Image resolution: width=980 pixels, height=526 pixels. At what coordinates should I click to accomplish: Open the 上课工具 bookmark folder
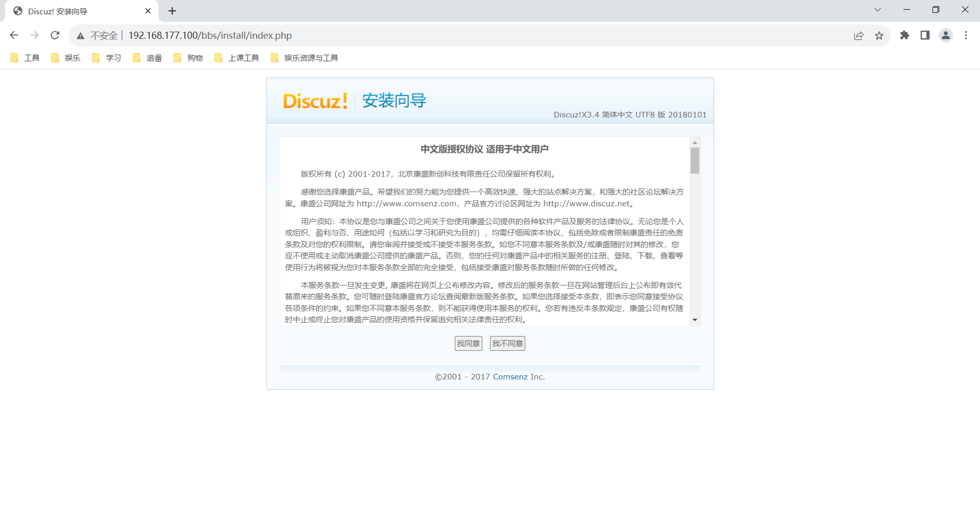[x=237, y=58]
